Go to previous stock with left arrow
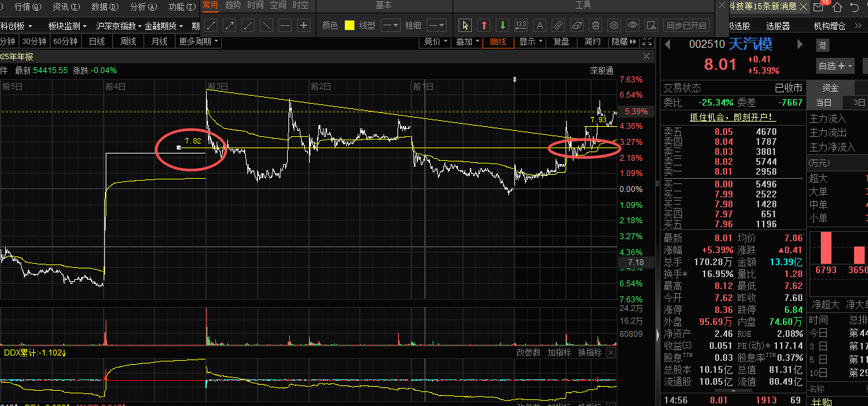868x406 pixels. 667,45
